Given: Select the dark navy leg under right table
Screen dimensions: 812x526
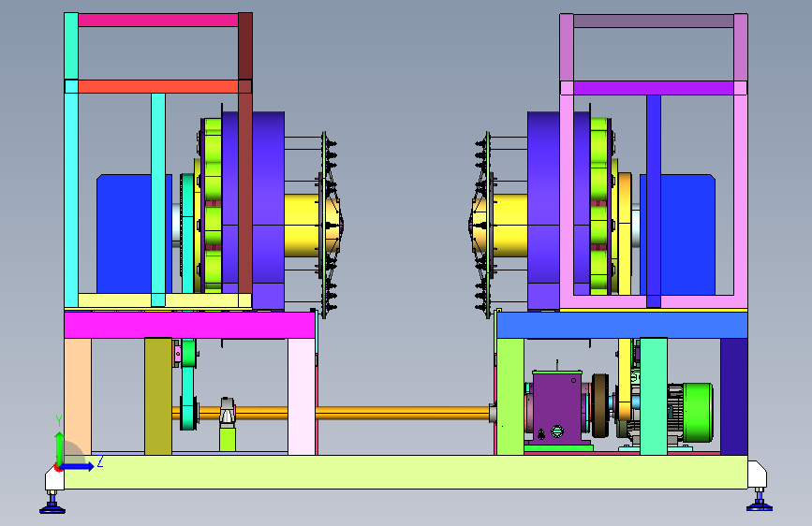Looking at the screenshot, I should 734,397.
